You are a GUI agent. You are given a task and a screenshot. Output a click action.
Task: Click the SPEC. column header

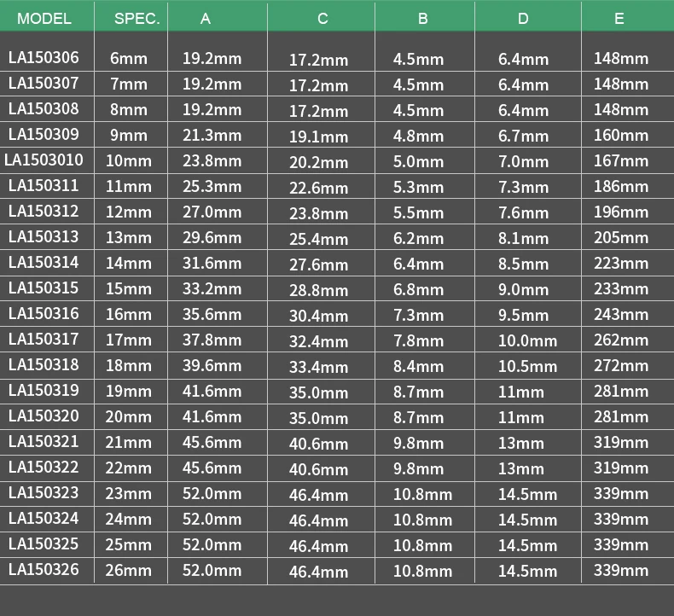tap(137, 19)
